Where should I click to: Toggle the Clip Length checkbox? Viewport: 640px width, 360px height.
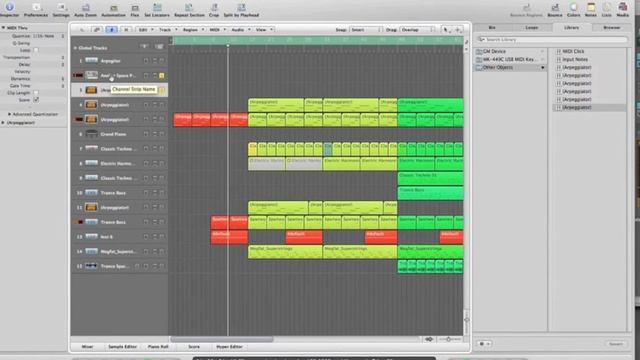36,93
